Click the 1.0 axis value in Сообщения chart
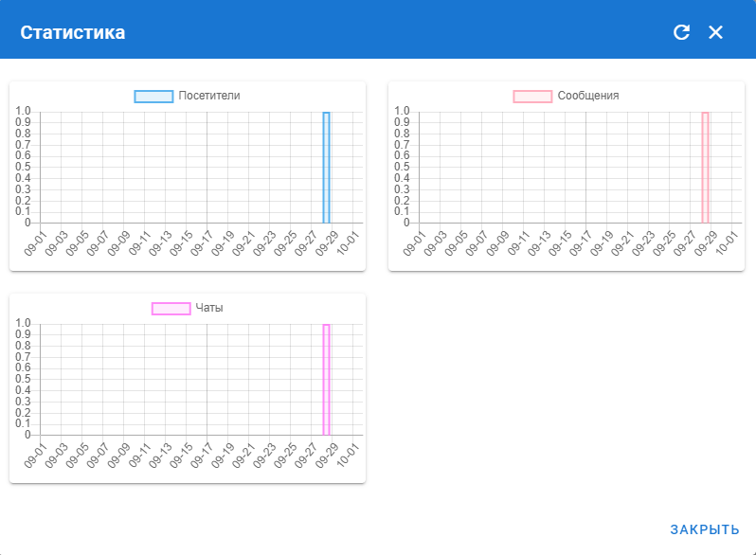This screenshot has width=756, height=555. tap(402, 111)
